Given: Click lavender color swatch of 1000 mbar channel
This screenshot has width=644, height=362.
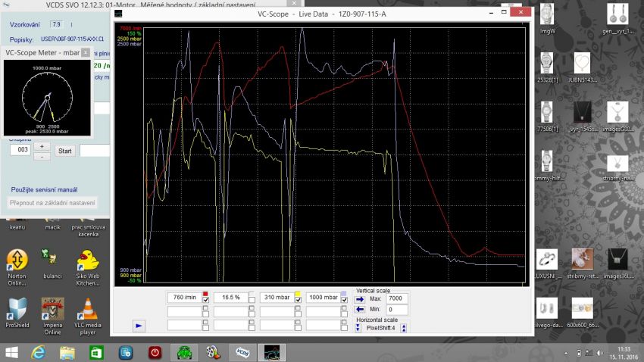Looking at the screenshot, I should point(344,294).
